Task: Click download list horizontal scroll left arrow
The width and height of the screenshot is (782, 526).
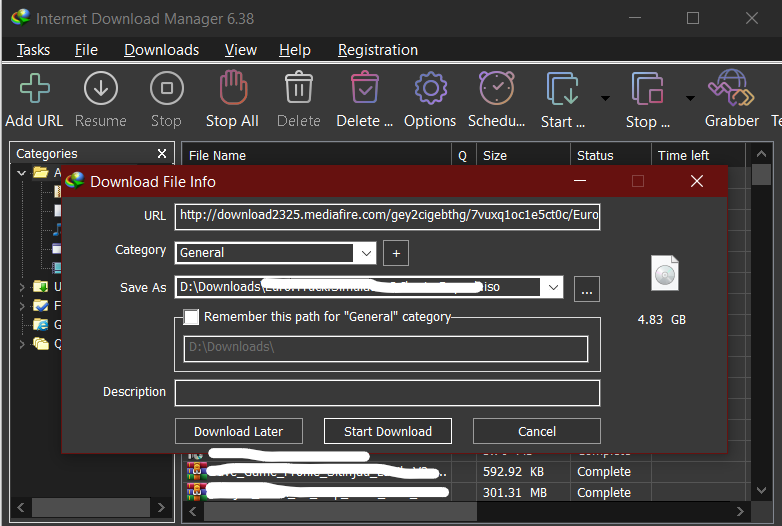Action: [193, 512]
